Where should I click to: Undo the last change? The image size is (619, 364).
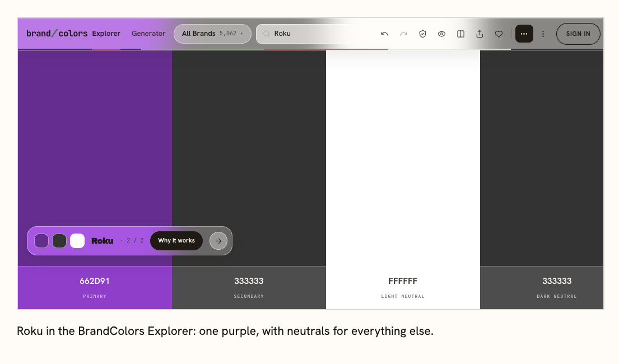click(x=384, y=34)
